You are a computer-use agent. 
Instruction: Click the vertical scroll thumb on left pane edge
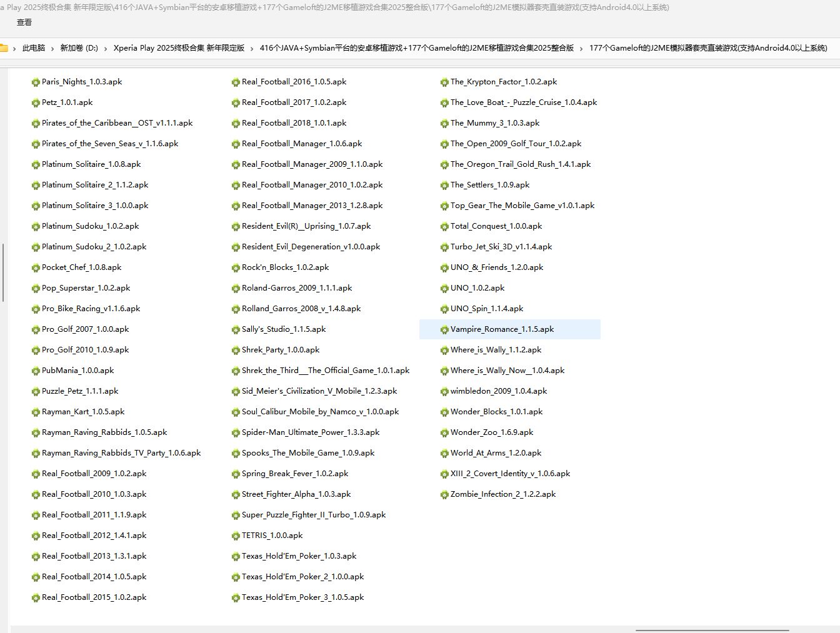[3, 272]
